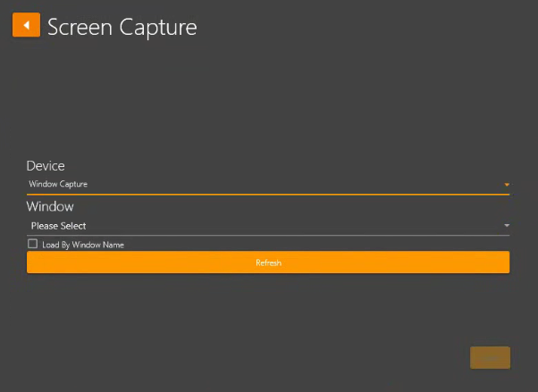This screenshot has width=538, height=392.
Task: Click the small orange caret beside Window Capture
Action: [506, 185]
